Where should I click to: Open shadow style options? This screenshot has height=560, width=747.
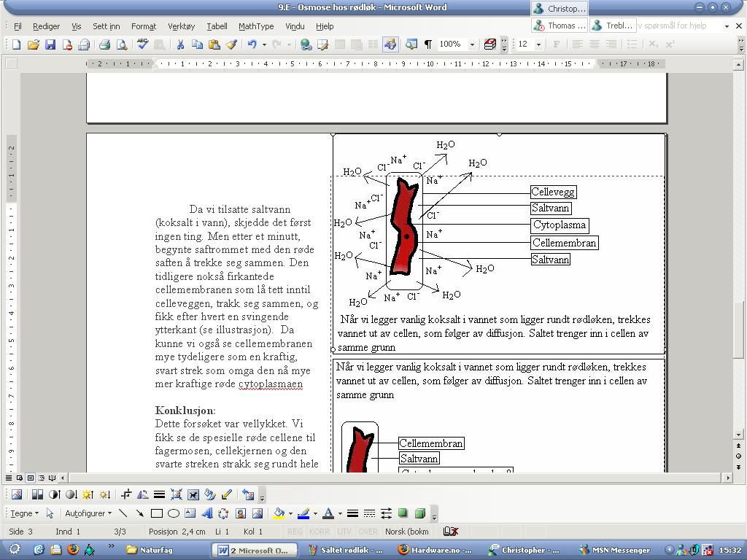pyautogui.click(x=403, y=513)
